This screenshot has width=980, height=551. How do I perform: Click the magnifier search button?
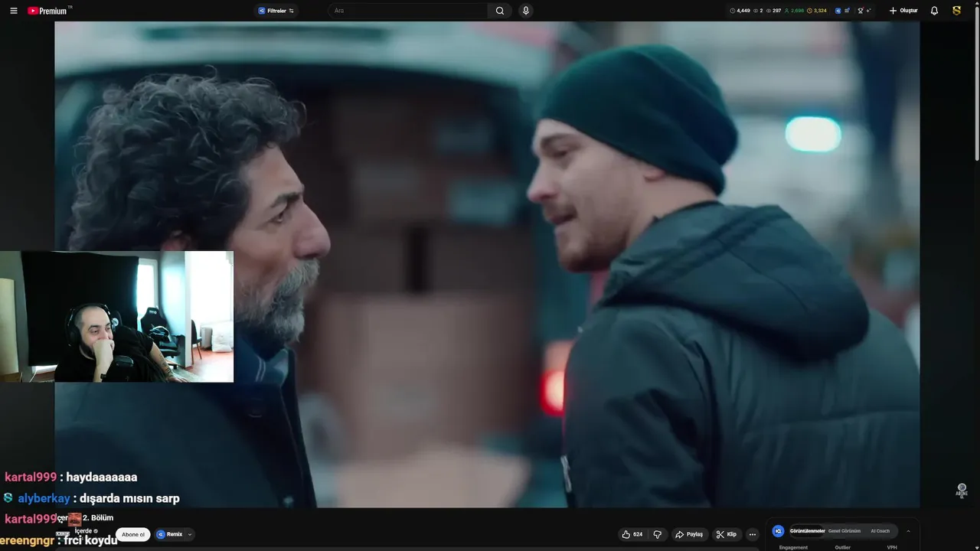click(x=500, y=11)
